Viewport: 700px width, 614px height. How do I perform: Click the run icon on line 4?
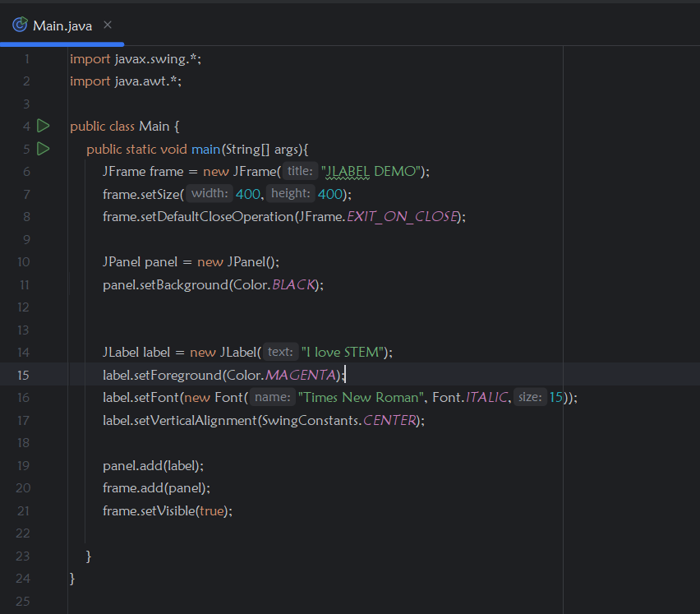(43, 126)
